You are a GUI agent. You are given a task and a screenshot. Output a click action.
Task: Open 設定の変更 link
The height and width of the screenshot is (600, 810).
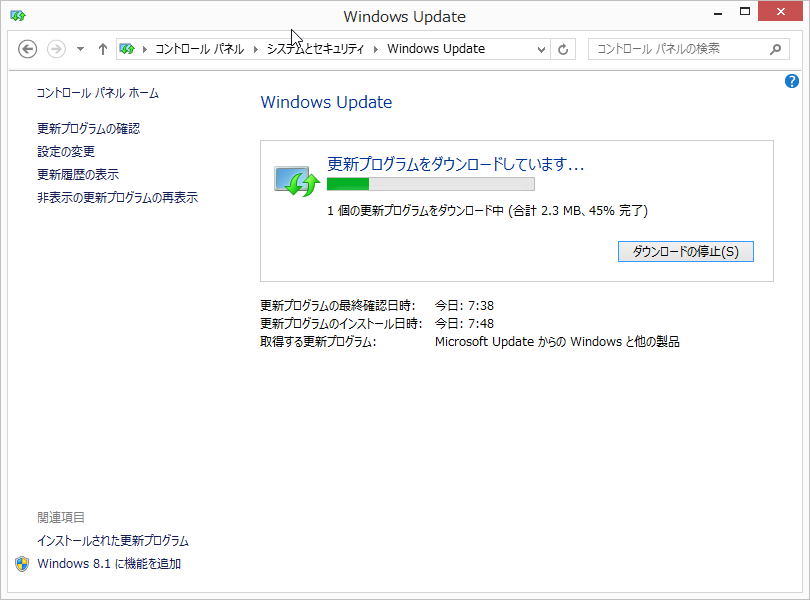tap(66, 151)
